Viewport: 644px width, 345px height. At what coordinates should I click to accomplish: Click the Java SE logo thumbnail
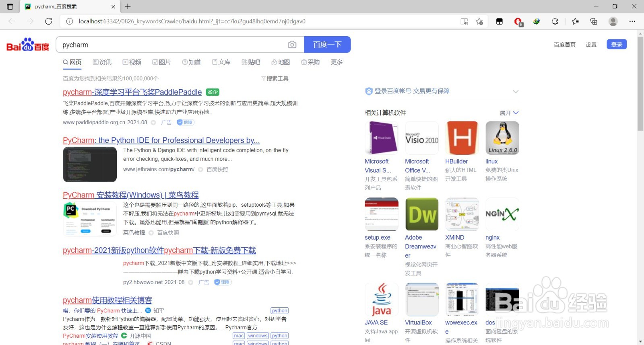coord(382,300)
